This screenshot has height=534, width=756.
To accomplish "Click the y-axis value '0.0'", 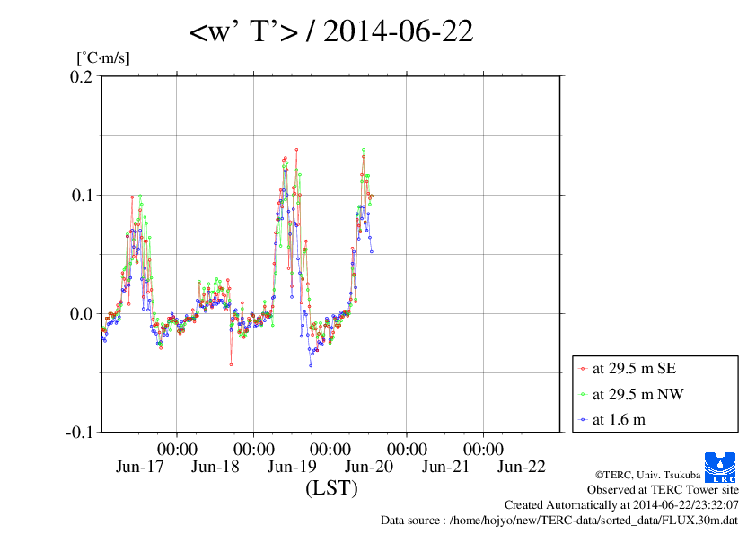I will click(81, 314).
